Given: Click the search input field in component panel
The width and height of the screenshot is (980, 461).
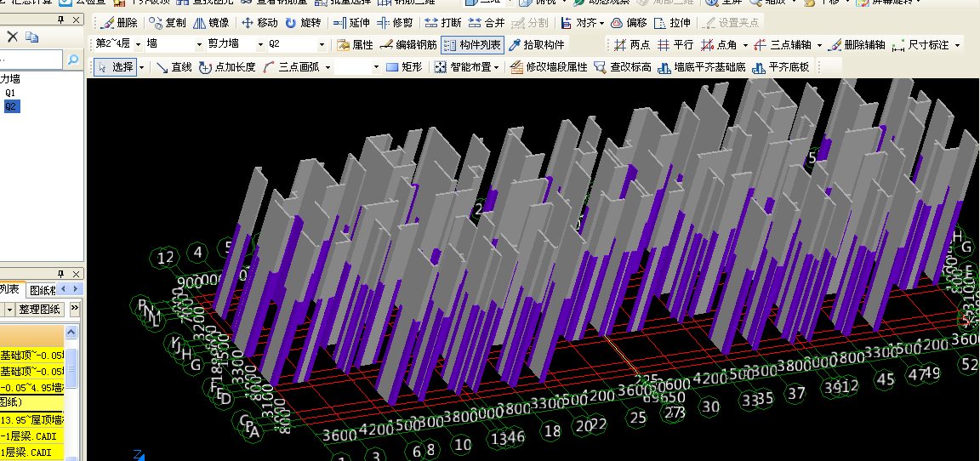Looking at the screenshot, I should click(x=31, y=60).
